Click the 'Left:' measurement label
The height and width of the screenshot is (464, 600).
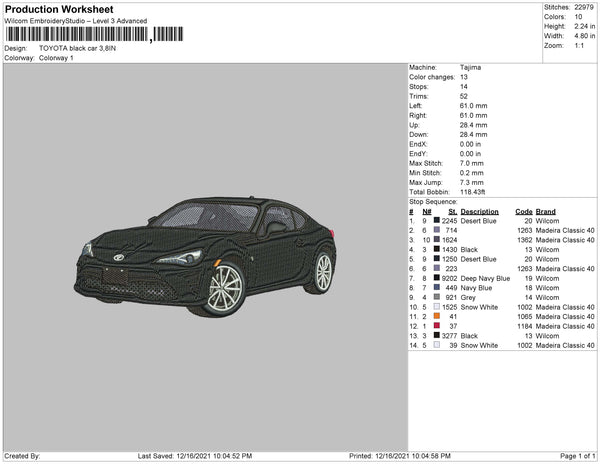[x=415, y=106]
